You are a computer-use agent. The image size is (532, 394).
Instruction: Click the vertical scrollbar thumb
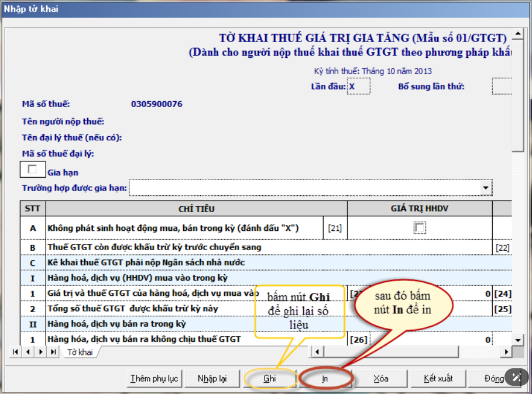tap(518, 95)
